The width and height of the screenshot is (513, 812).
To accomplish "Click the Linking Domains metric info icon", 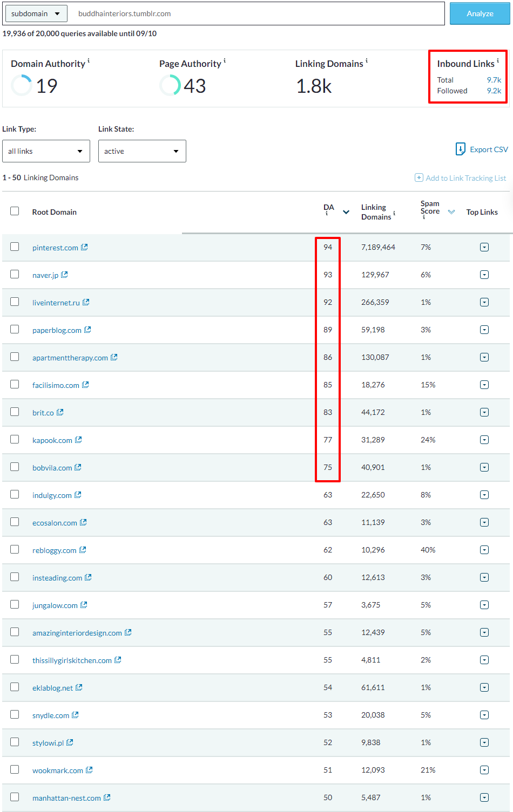I will 367,60.
